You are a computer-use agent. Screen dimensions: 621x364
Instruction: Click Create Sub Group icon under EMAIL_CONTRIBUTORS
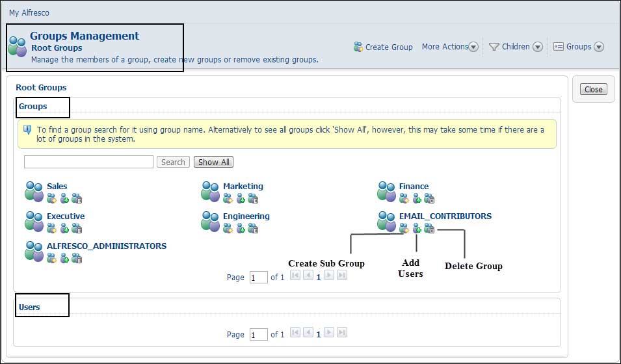coord(404,229)
